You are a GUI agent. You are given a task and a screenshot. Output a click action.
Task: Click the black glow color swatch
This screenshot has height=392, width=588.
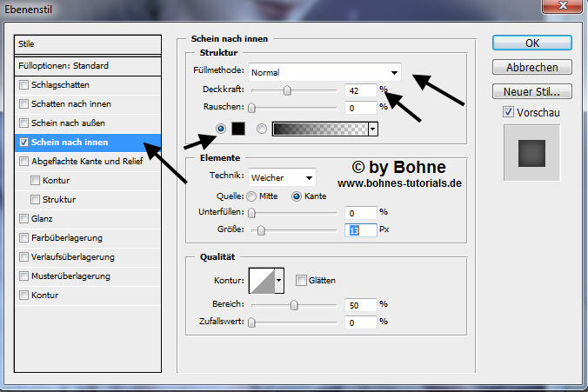click(x=238, y=129)
